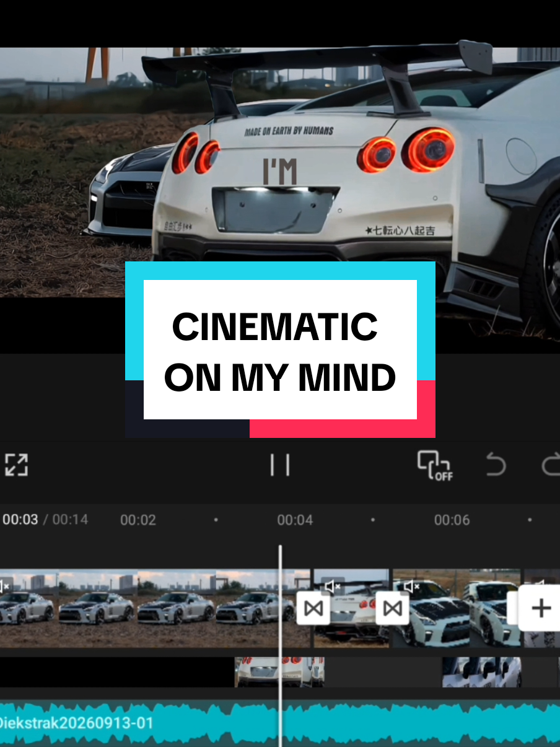Add a clip with the plus button

pos(541,608)
